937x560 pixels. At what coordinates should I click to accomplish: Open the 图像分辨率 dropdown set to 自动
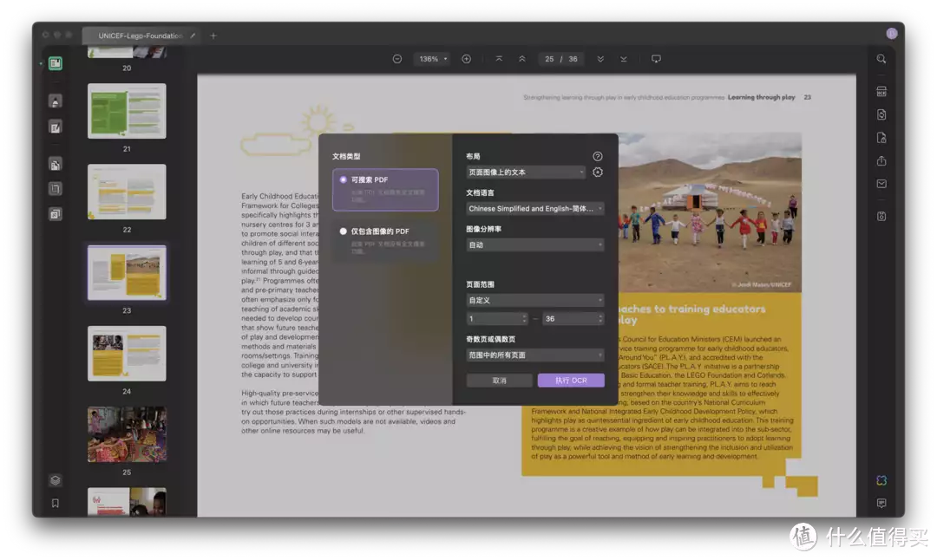tap(534, 245)
